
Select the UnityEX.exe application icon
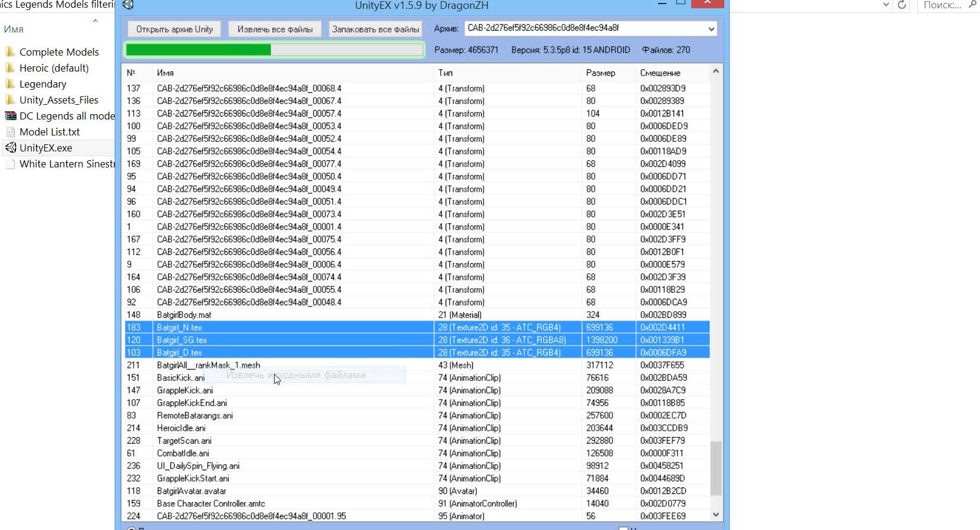[10, 148]
